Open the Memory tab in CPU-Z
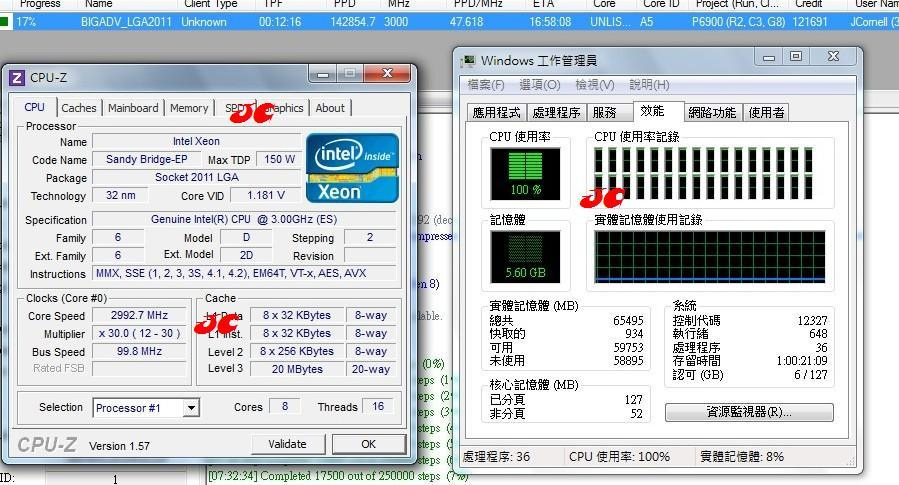The image size is (899, 485). (x=189, y=108)
